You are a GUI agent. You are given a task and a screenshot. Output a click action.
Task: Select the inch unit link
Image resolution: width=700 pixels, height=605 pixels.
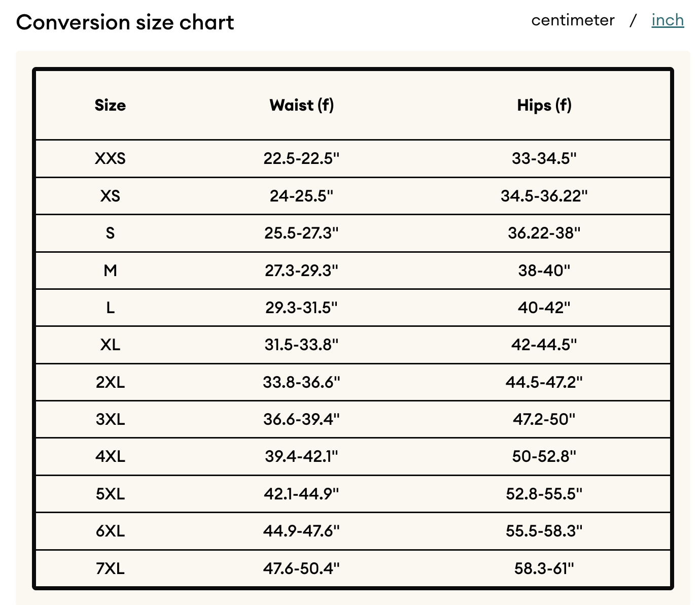[x=668, y=20]
